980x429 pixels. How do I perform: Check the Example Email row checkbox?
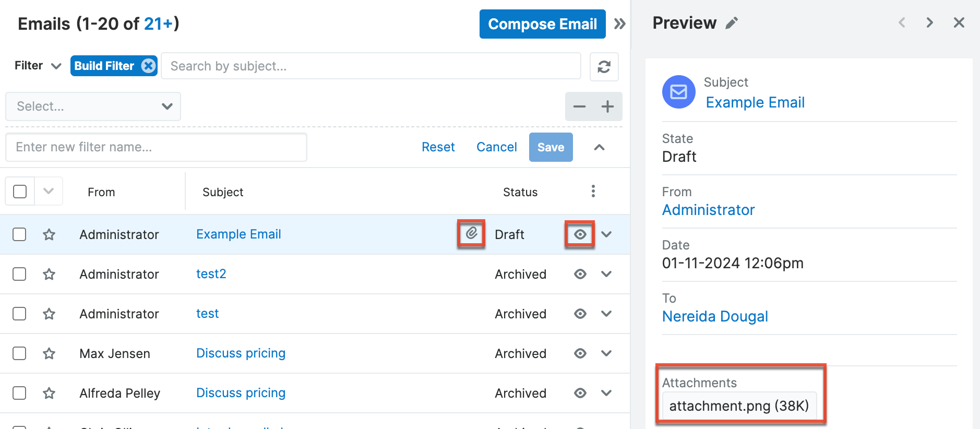[19, 234]
